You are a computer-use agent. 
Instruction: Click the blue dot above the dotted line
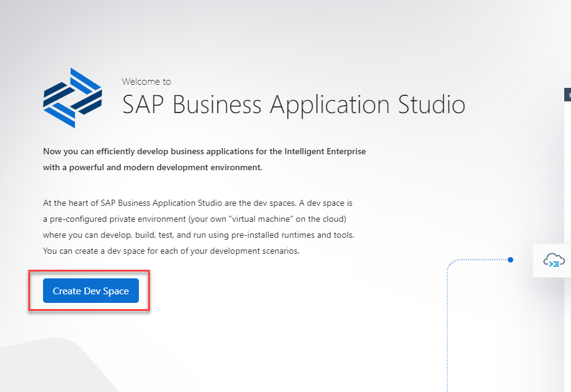510,260
